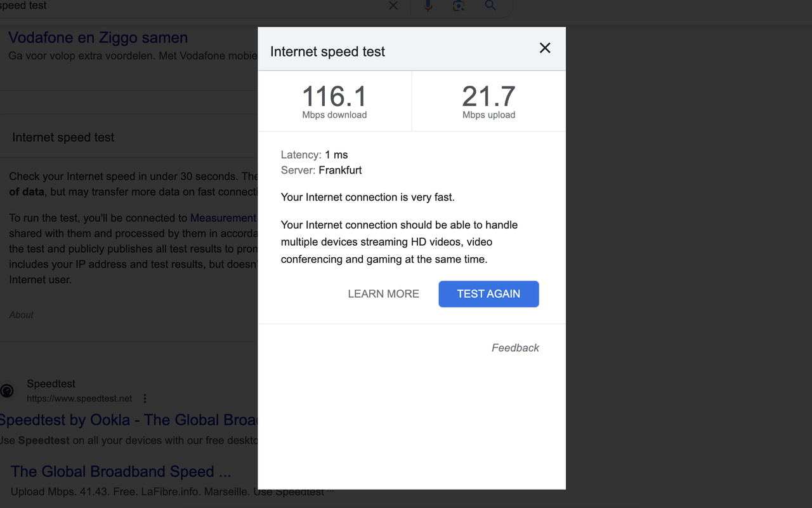Open Google Lens image search
The width and height of the screenshot is (812, 508).
click(459, 6)
